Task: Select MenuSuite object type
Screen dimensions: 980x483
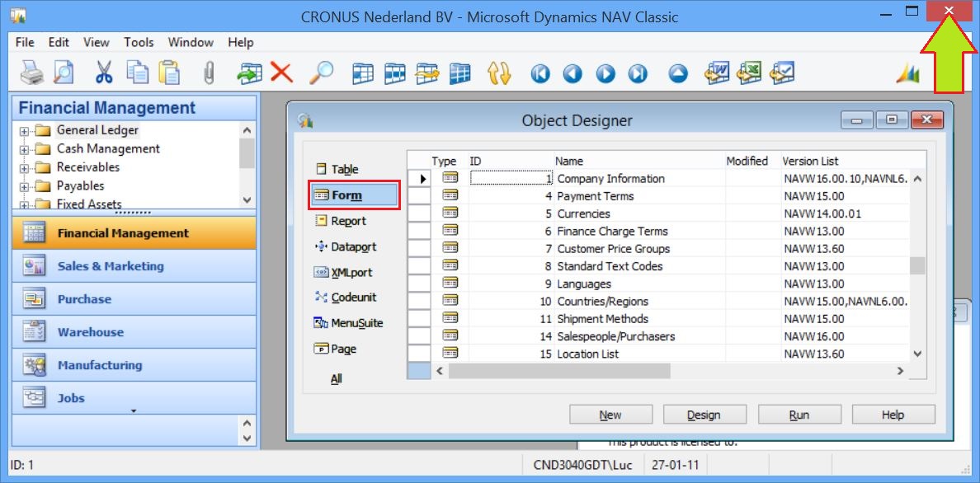Action: (x=348, y=323)
